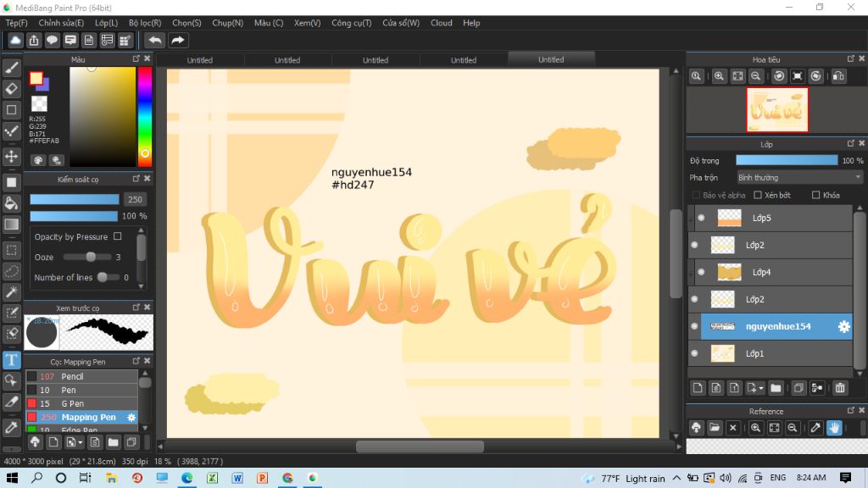This screenshot has width=868, height=488.
Task: Undock the Hoa tiêu navigator panel
Action: pyautogui.click(x=851, y=58)
